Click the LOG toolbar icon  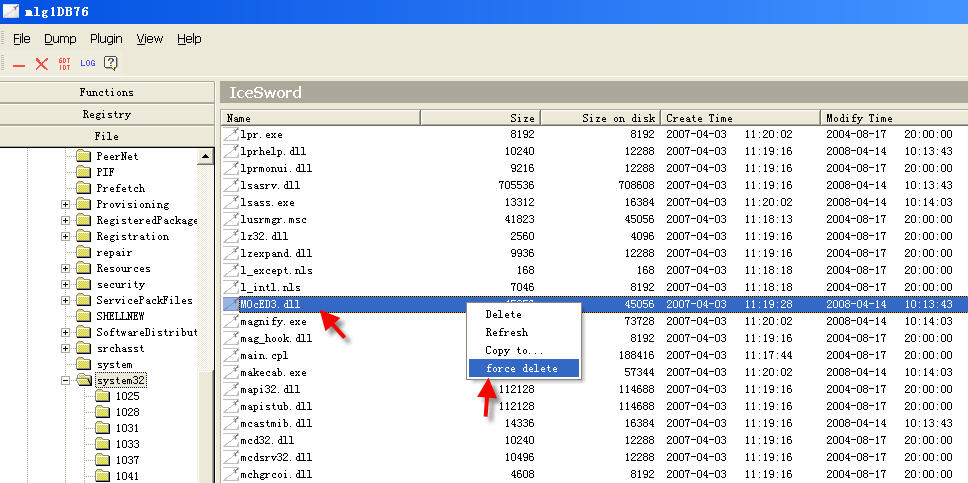coord(88,63)
